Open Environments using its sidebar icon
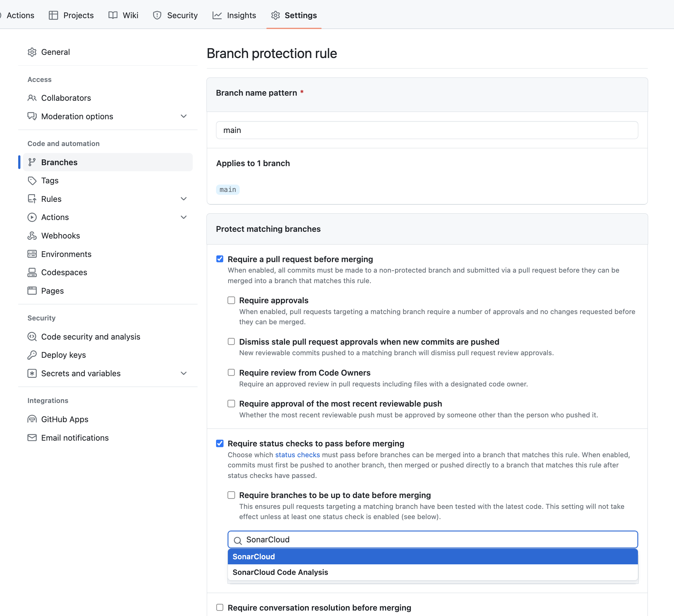 tap(32, 254)
